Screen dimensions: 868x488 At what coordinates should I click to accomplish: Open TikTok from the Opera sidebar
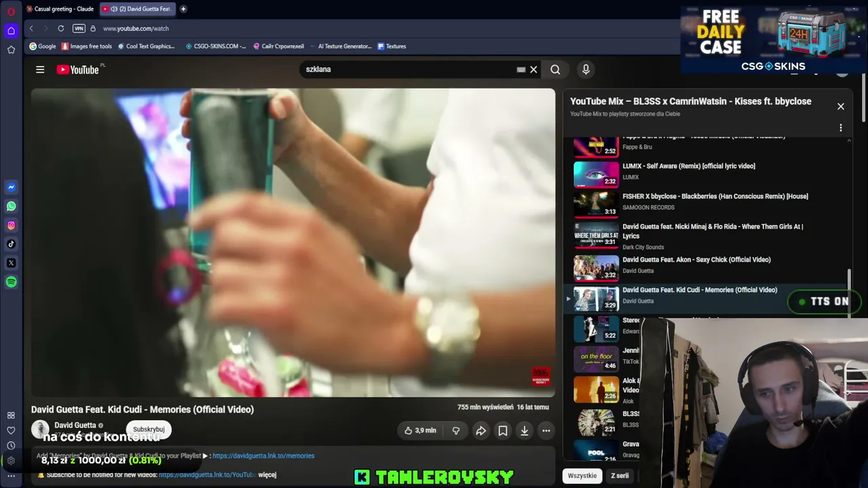pyautogui.click(x=11, y=244)
